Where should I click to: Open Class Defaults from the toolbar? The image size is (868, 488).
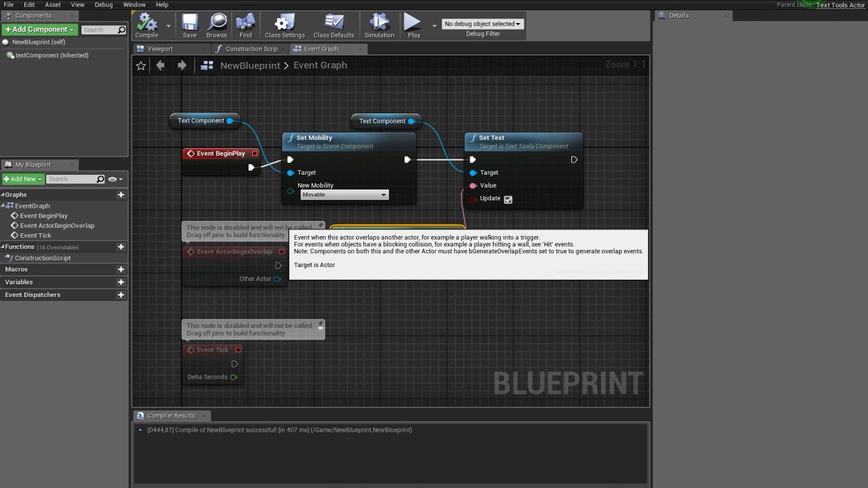tap(334, 26)
